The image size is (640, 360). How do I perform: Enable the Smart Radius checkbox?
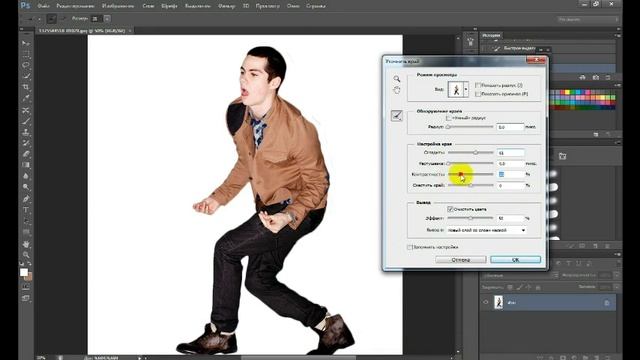click(x=449, y=118)
